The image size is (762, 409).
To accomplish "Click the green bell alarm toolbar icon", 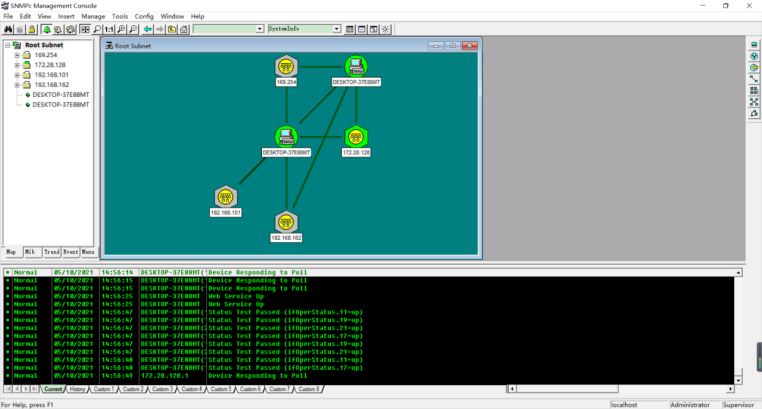I will click(x=47, y=29).
